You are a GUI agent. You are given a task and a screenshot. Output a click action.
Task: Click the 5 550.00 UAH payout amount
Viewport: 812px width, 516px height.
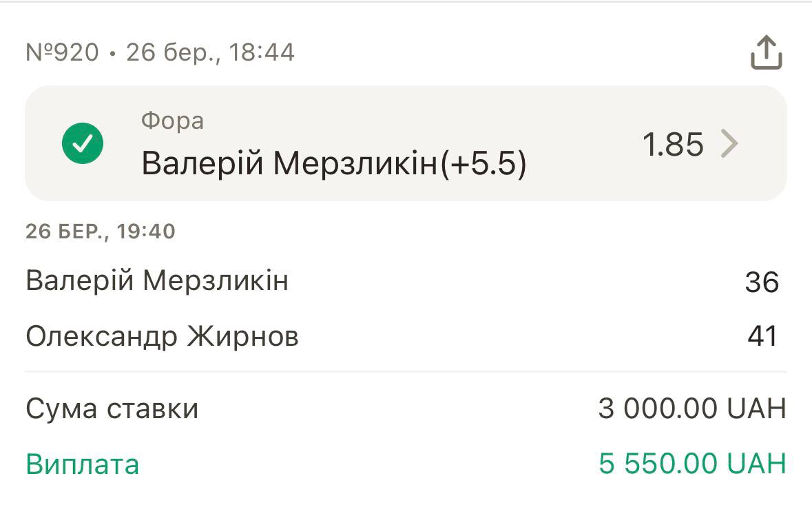pyautogui.click(x=691, y=464)
